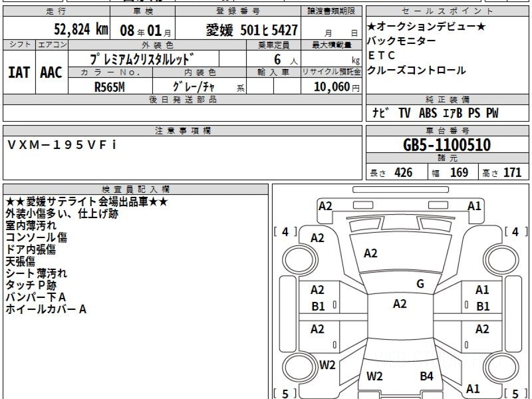Select the length value 426
Image resolution: width=532 pixels, height=399 pixels.
tap(403, 172)
